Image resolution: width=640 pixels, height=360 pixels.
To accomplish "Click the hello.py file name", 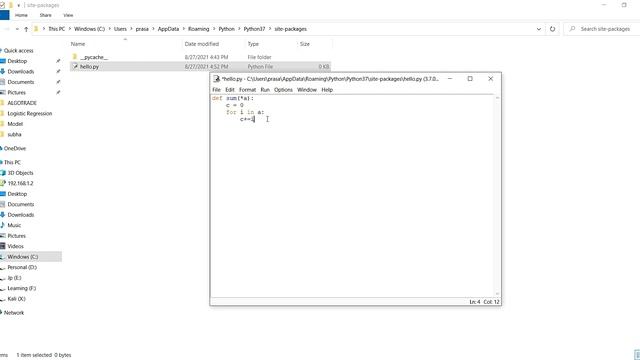I will point(89,67).
